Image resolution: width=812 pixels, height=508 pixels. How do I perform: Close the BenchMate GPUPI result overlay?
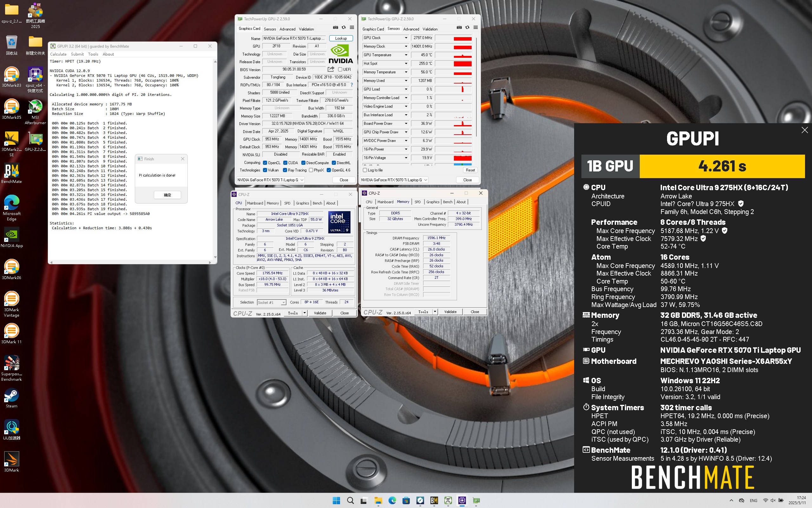coord(805,130)
